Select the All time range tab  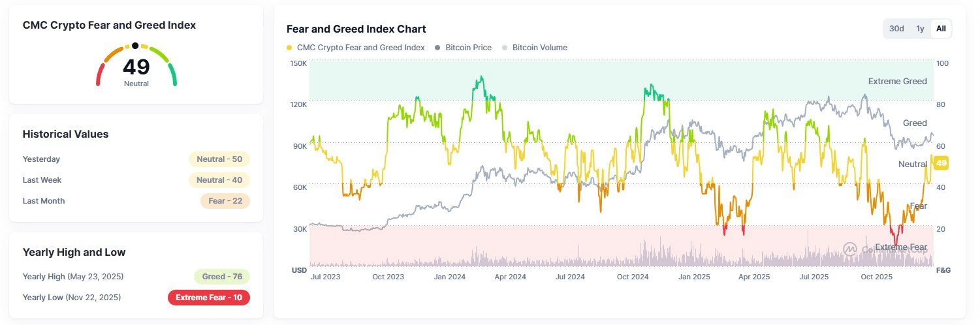click(941, 29)
